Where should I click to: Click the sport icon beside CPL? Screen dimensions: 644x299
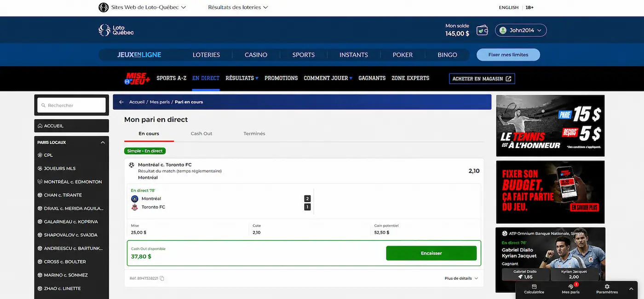pyautogui.click(x=40, y=155)
